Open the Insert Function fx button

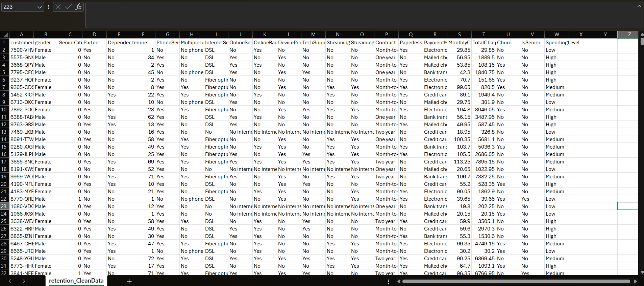point(78,7)
